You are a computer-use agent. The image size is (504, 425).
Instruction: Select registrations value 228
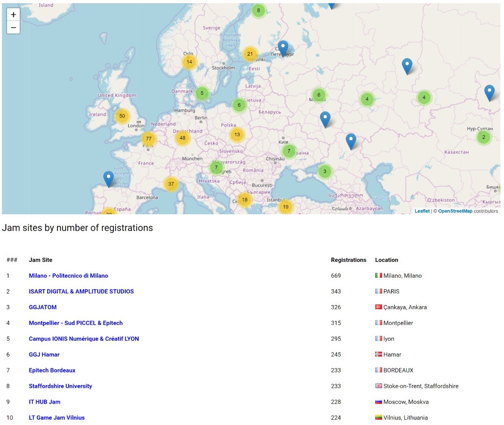(336, 402)
